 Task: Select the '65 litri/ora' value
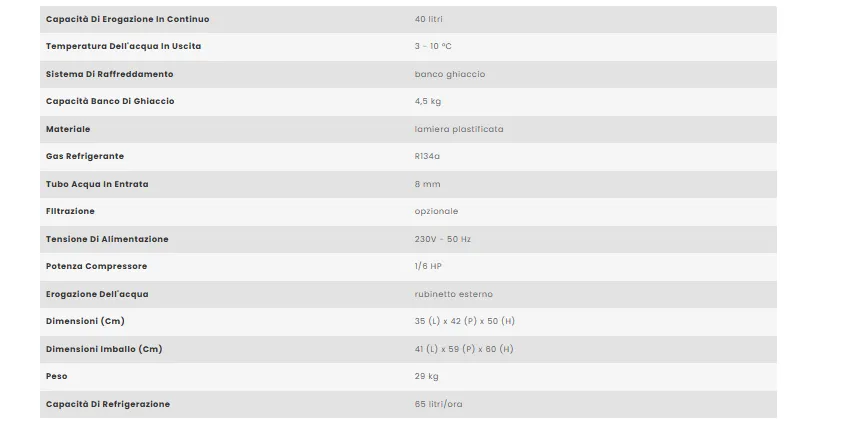point(438,404)
